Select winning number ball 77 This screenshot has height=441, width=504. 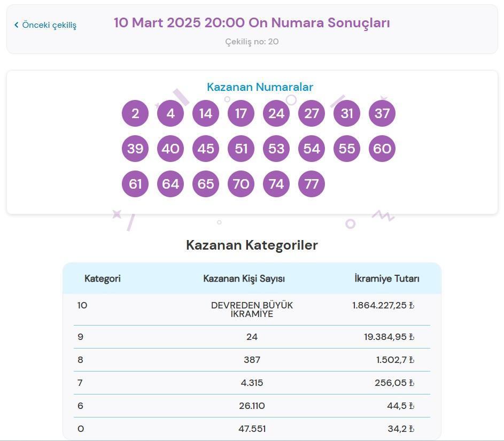(x=312, y=183)
